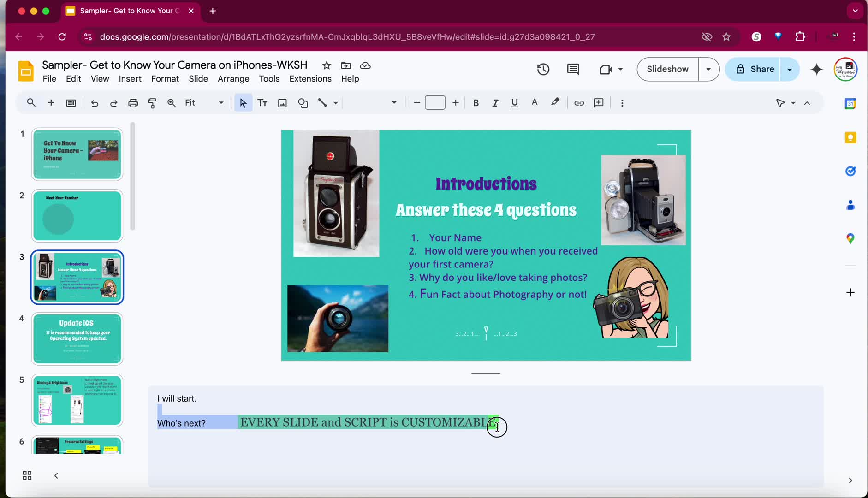Open the File menu
868x498 pixels.
(49, 79)
